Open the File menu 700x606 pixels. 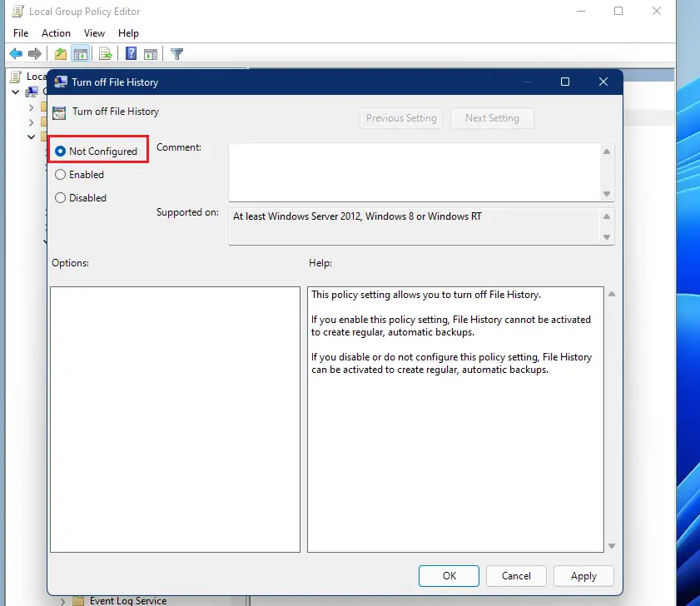(x=21, y=33)
